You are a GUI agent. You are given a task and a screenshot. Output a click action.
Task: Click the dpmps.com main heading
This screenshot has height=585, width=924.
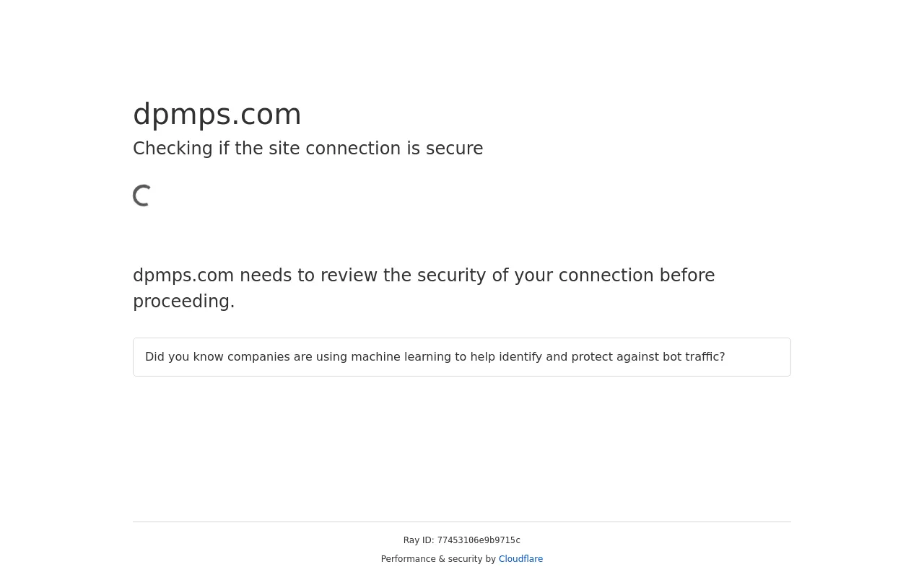(217, 115)
